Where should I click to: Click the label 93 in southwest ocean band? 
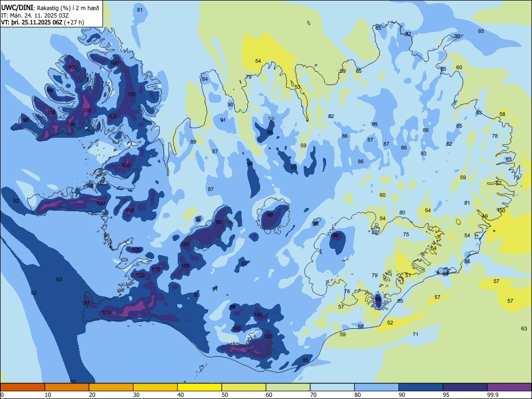click(x=59, y=280)
